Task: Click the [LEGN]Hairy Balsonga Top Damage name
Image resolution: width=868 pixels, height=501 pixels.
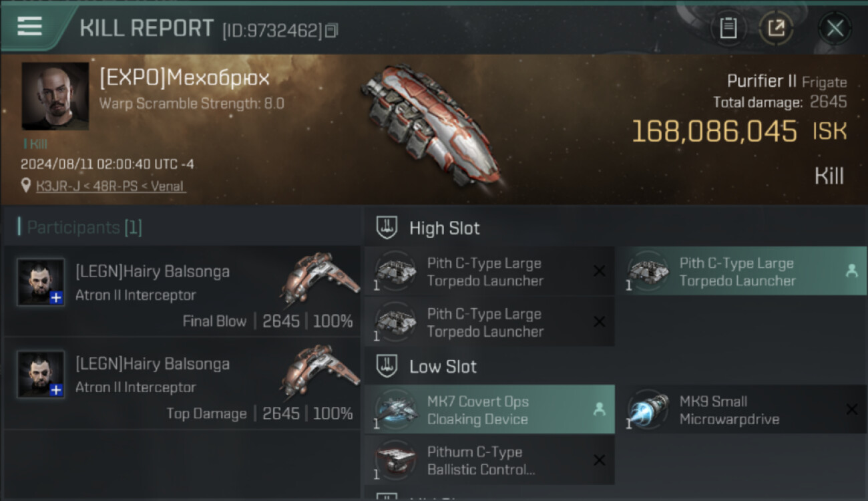Action: pyautogui.click(x=152, y=364)
